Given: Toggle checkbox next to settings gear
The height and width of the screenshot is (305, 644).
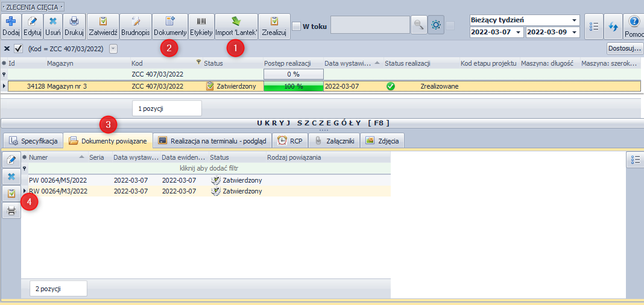Looking at the screenshot, I should 450,25.
